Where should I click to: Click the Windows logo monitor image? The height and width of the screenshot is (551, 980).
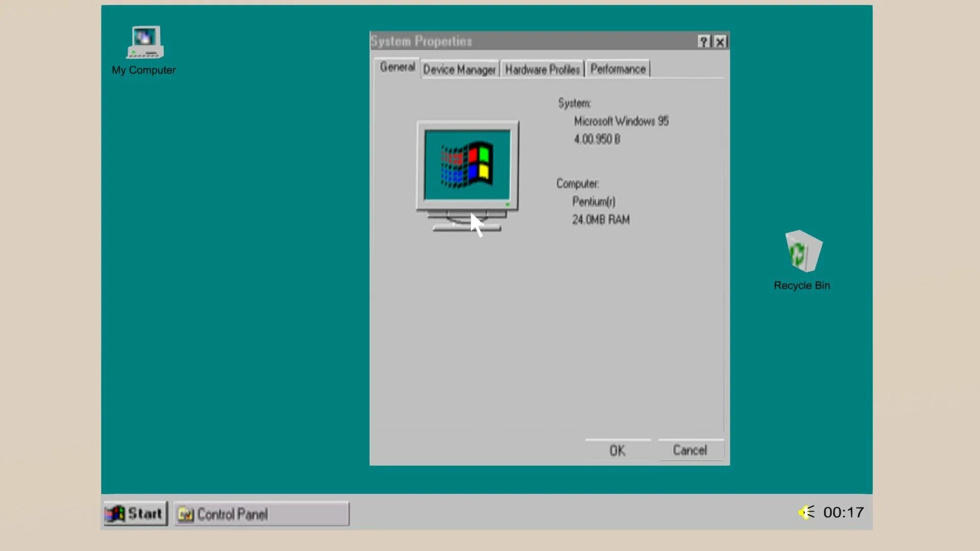[x=468, y=176]
